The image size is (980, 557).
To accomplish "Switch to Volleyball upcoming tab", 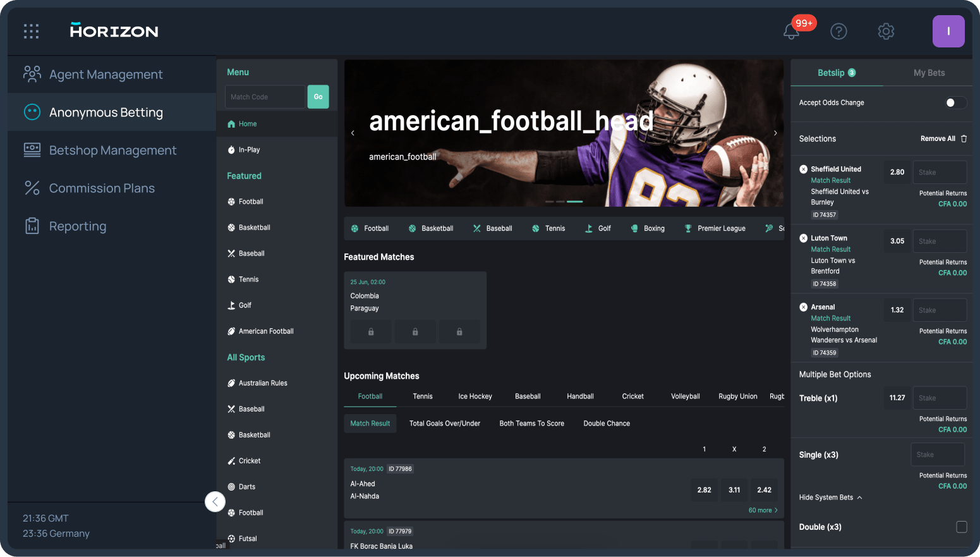I will point(685,396).
